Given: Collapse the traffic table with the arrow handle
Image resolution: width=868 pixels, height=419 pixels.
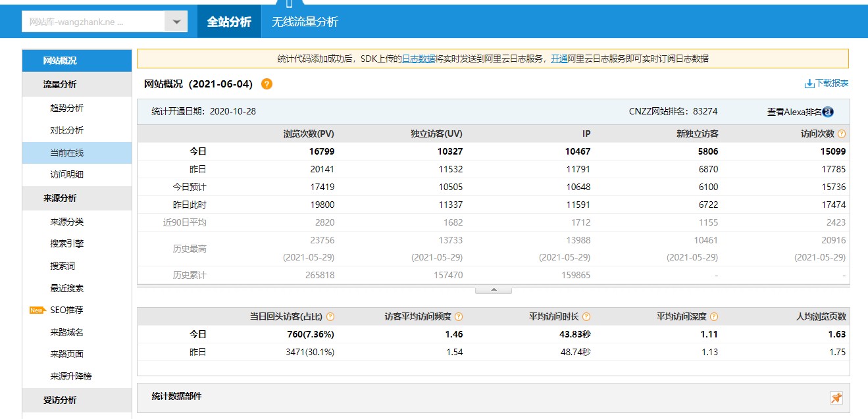Looking at the screenshot, I should point(493,290).
